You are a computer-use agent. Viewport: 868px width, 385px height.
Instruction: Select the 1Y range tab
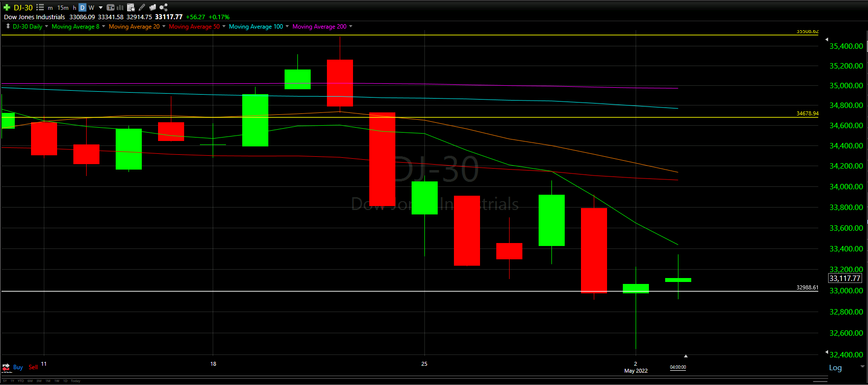pos(12,381)
